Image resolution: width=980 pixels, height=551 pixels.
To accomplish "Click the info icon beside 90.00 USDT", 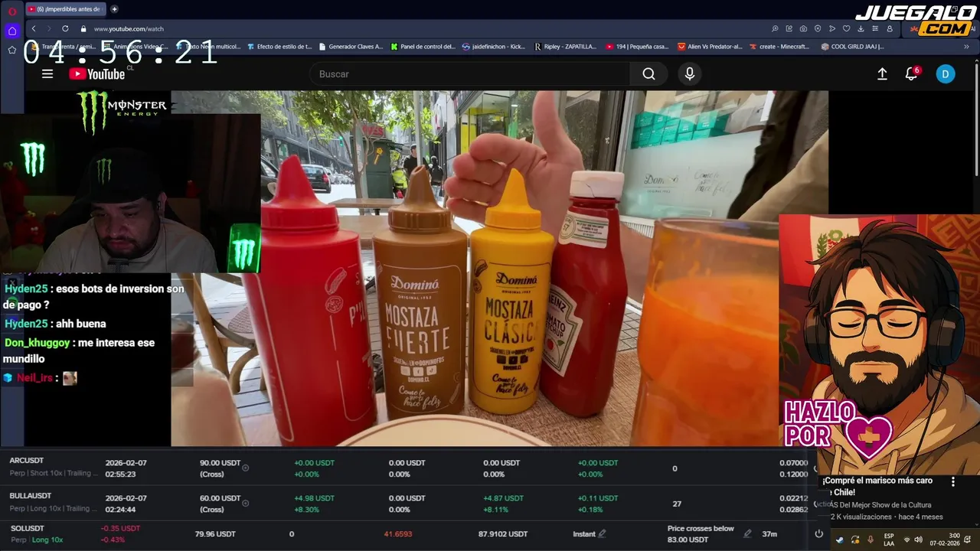I will tap(245, 468).
